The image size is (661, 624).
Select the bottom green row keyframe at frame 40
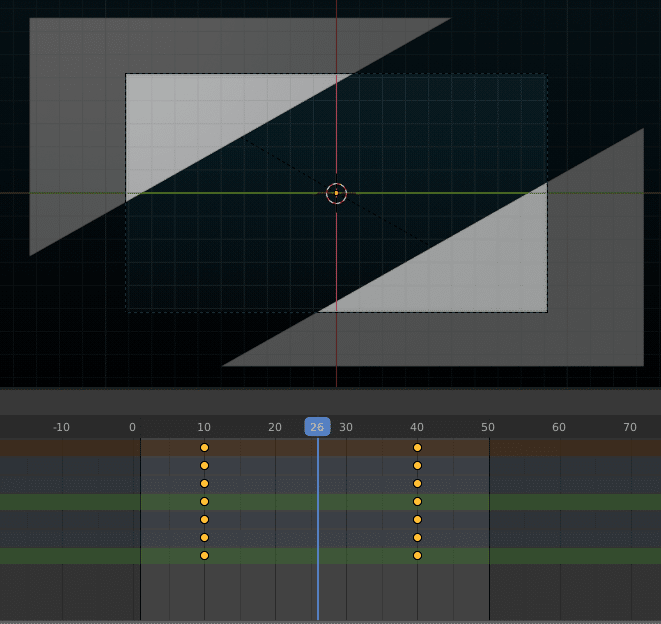[417, 555]
